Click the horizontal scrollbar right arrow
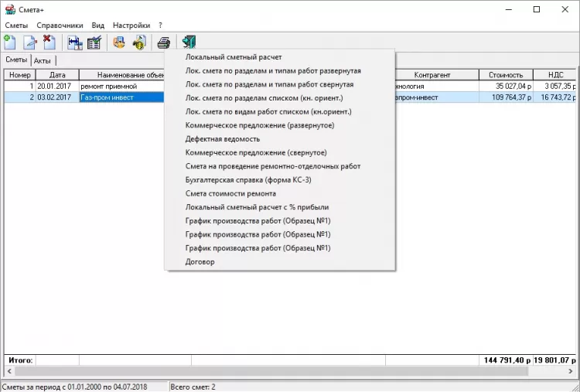 [571, 371]
